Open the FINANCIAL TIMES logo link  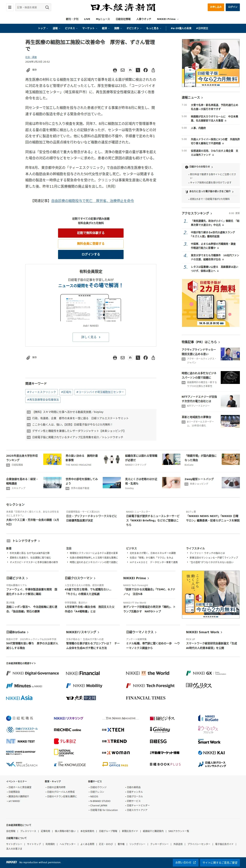pos(146,698)
